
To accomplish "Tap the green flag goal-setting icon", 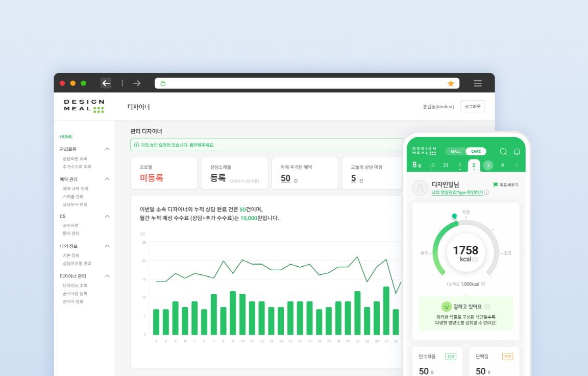I will coord(496,184).
